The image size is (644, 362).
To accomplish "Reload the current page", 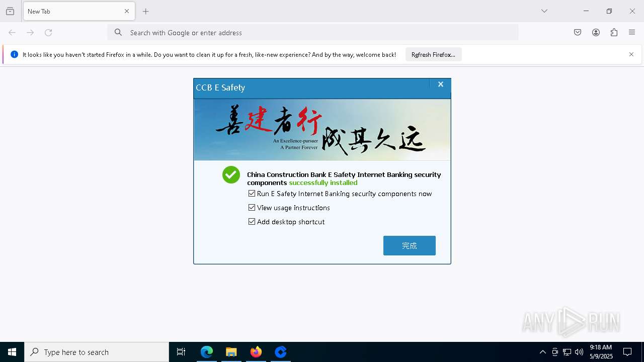I will click(48, 33).
